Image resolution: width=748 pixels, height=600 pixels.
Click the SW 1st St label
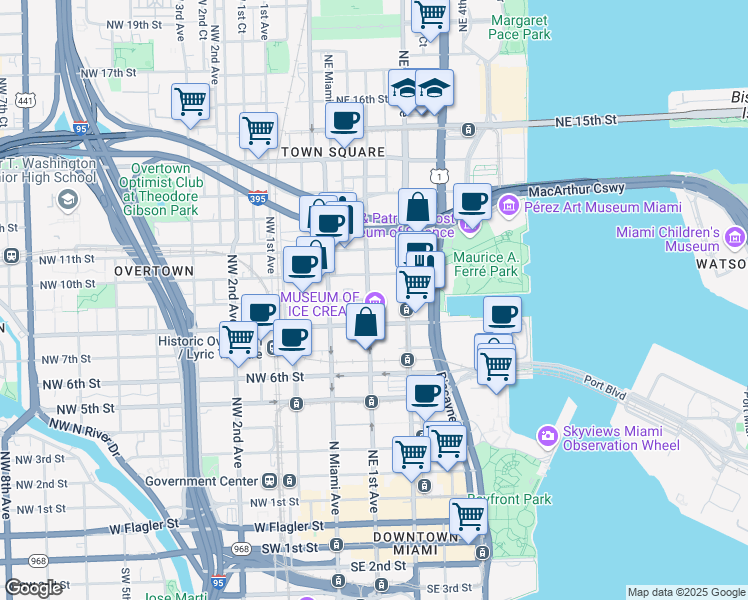pos(290,548)
